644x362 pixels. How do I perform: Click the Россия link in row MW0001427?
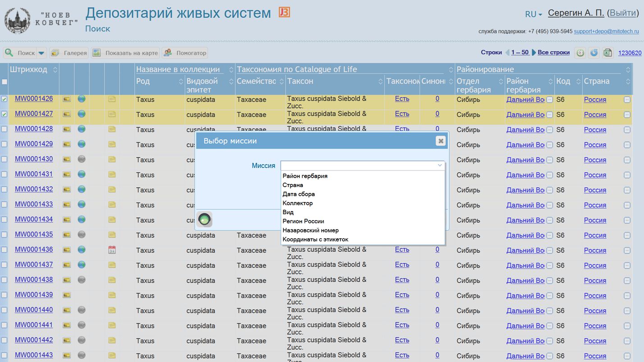pyautogui.click(x=595, y=115)
